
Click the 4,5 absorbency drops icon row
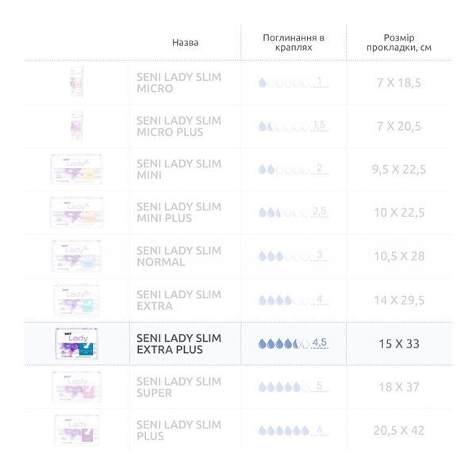coord(294,344)
